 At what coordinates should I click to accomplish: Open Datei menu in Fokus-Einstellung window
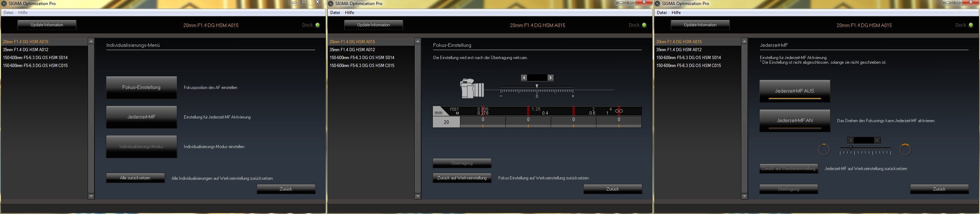(x=335, y=13)
